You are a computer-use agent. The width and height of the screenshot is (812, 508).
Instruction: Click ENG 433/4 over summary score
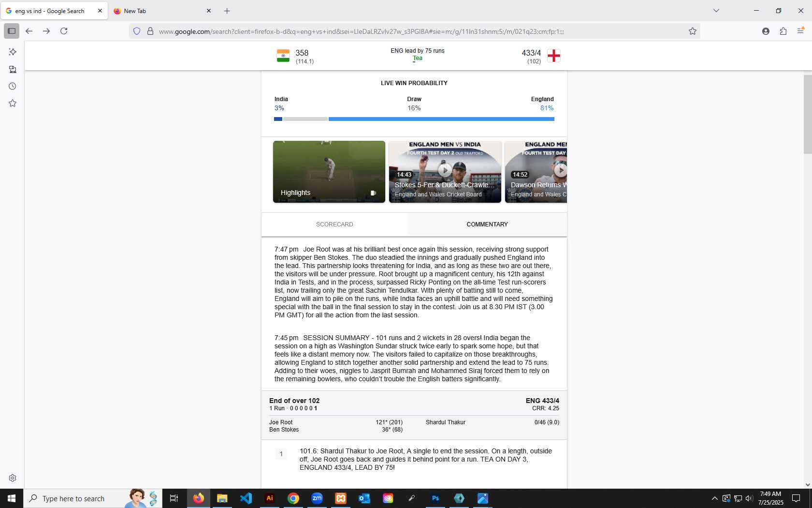point(542,401)
